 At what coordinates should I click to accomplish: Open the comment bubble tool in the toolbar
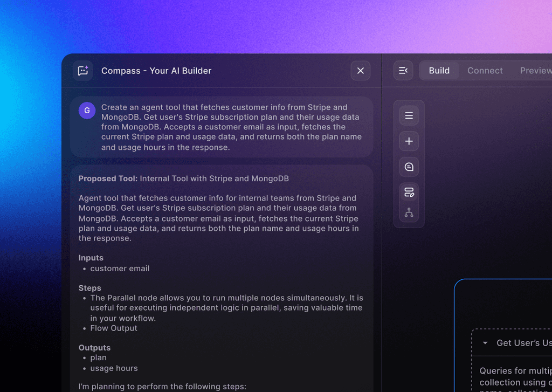409,167
